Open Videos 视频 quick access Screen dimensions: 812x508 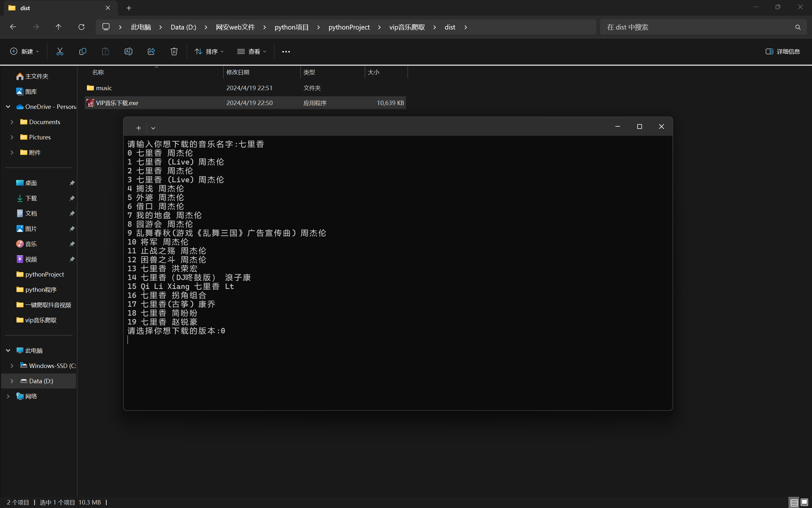[x=27, y=259]
